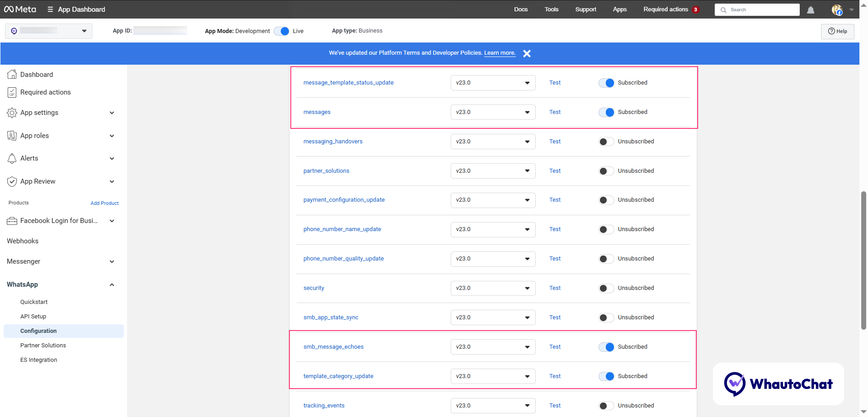This screenshot has height=417, width=868.
Task: Click the profile avatar icon
Action: pyautogui.click(x=837, y=10)
